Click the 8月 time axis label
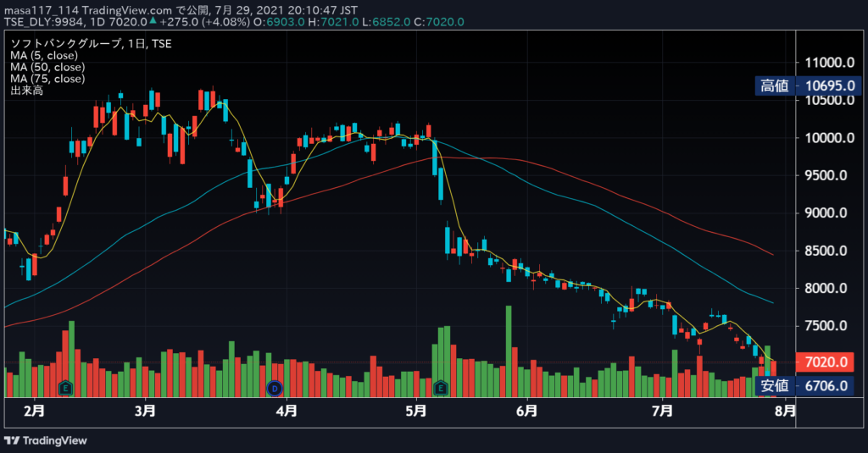This screenshot has height=453, width=868. click(785, 411)
